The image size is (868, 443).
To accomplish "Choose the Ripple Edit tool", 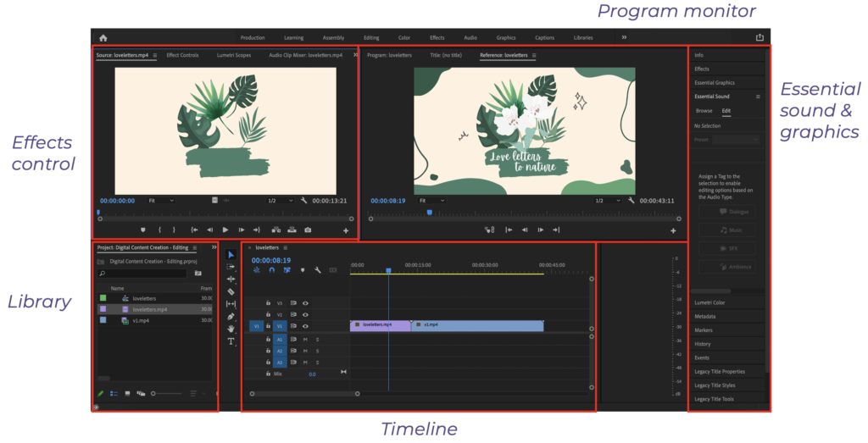I will [231, 279].
